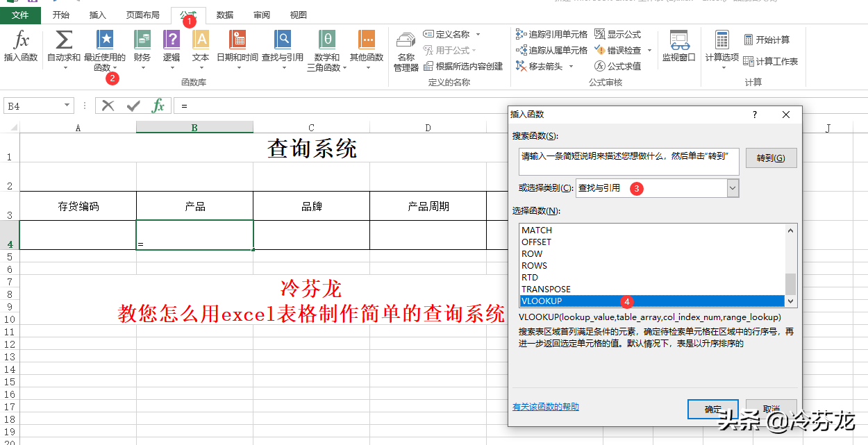Expand Error Checking (错误检查) dropdown arrow

click(x=649, y=50)
